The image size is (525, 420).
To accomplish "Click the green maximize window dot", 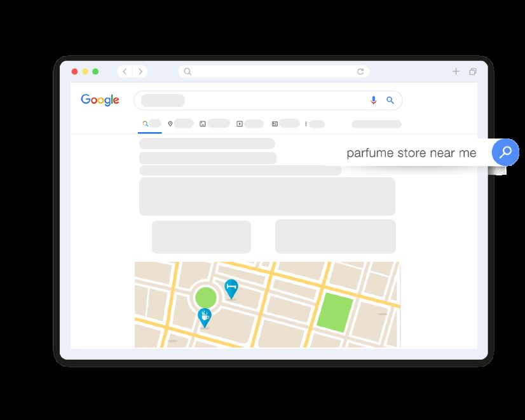I will (x=95, y=71).
